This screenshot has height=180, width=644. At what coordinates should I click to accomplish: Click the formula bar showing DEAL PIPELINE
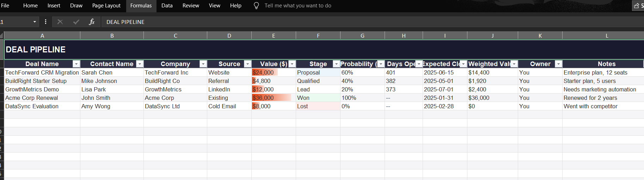[373, 22]
